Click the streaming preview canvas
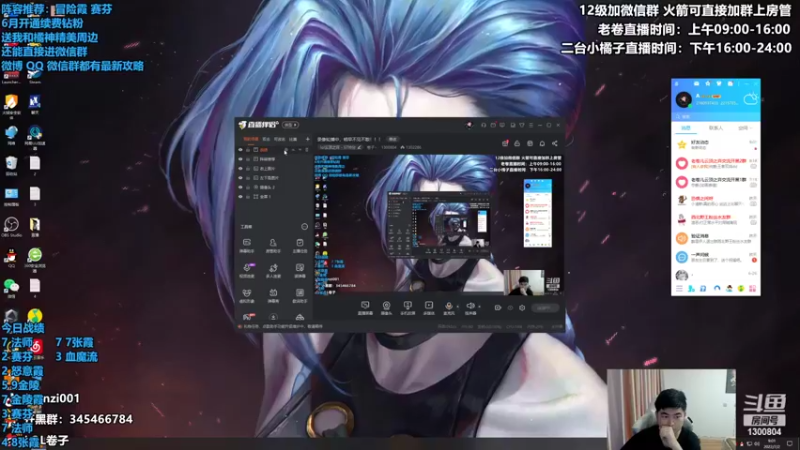This screenshot has width=800, height=450. (439, 224)
